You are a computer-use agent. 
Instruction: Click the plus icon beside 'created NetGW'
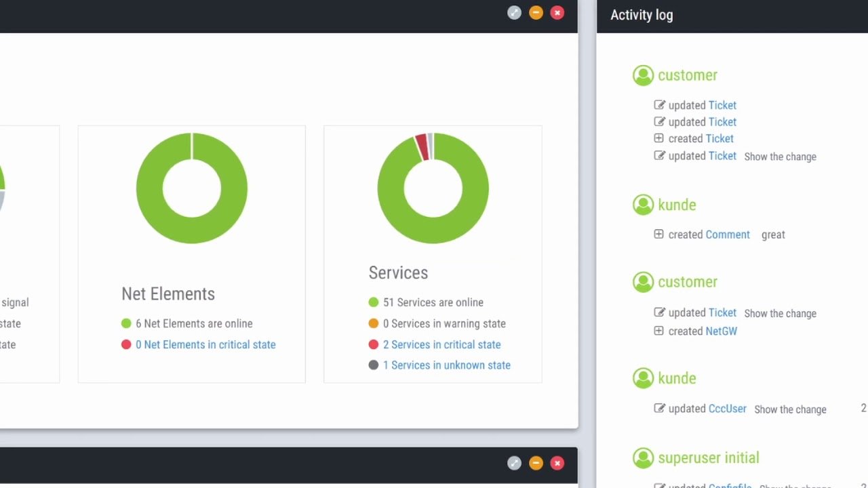[658, 331]
